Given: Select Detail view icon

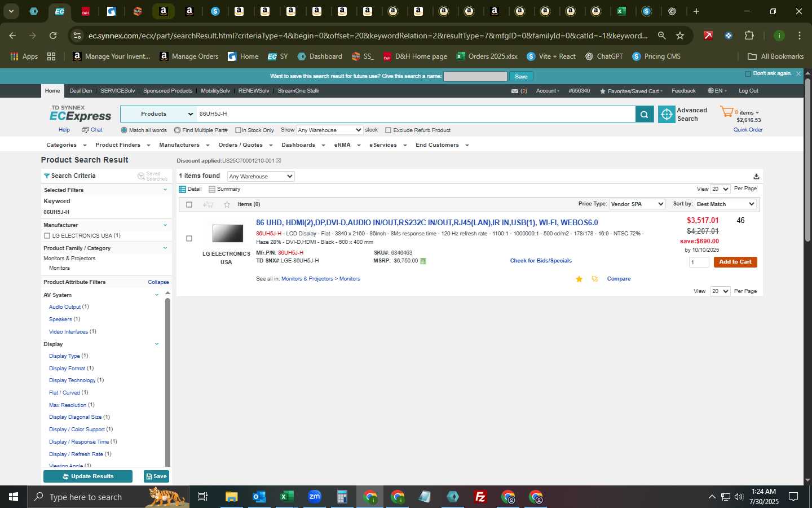Looking at the screenshot, I should pos(182,189).
